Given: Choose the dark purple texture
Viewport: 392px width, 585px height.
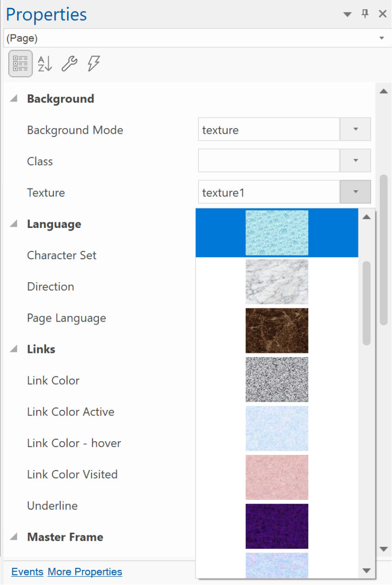Looking at the screenshot, I should 277,526.
